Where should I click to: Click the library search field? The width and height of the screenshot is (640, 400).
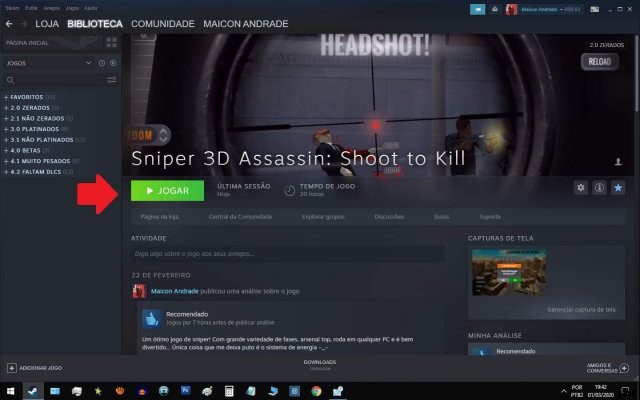pos(55,80)
